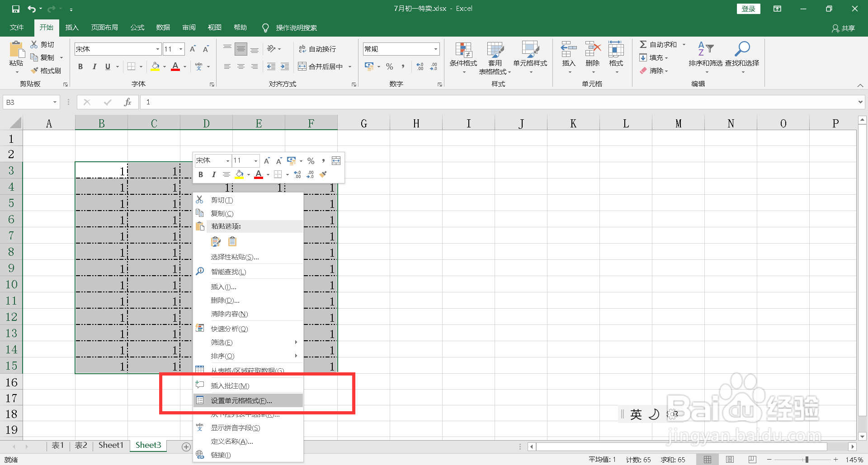Viewport: 868px width, 465px height.
Task: Click the select-all corner triangle
Action: pos(15,123)
